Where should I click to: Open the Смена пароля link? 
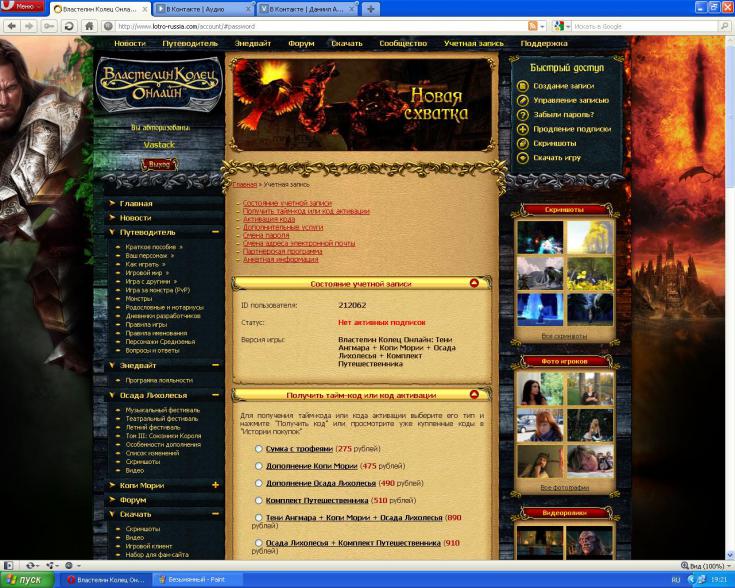click(266, 235)
